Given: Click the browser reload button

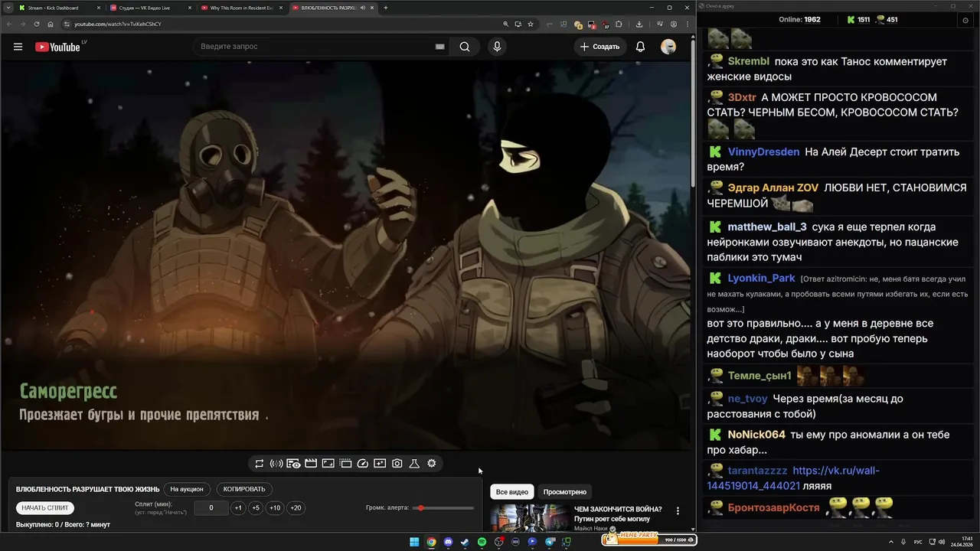Looking at the screenshot, I should pos(36,24).
